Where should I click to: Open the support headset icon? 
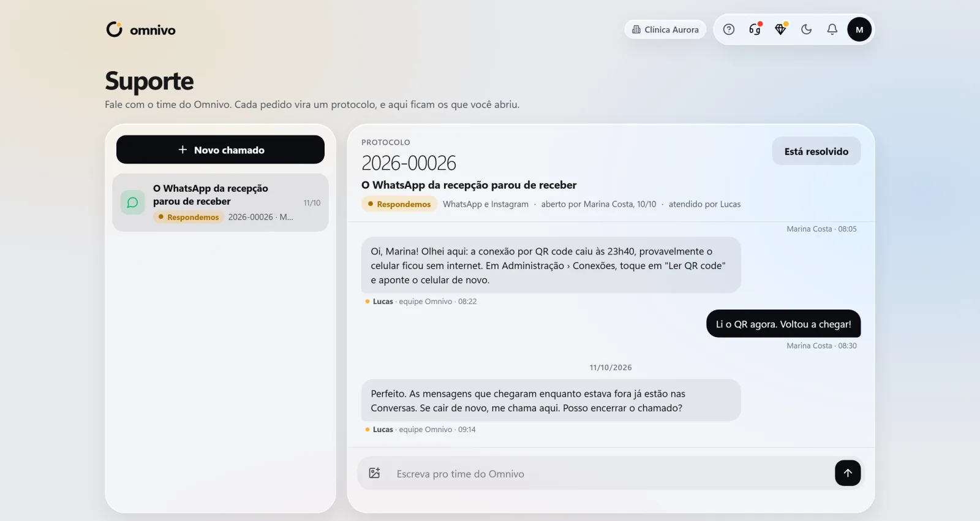pos(755,29)
